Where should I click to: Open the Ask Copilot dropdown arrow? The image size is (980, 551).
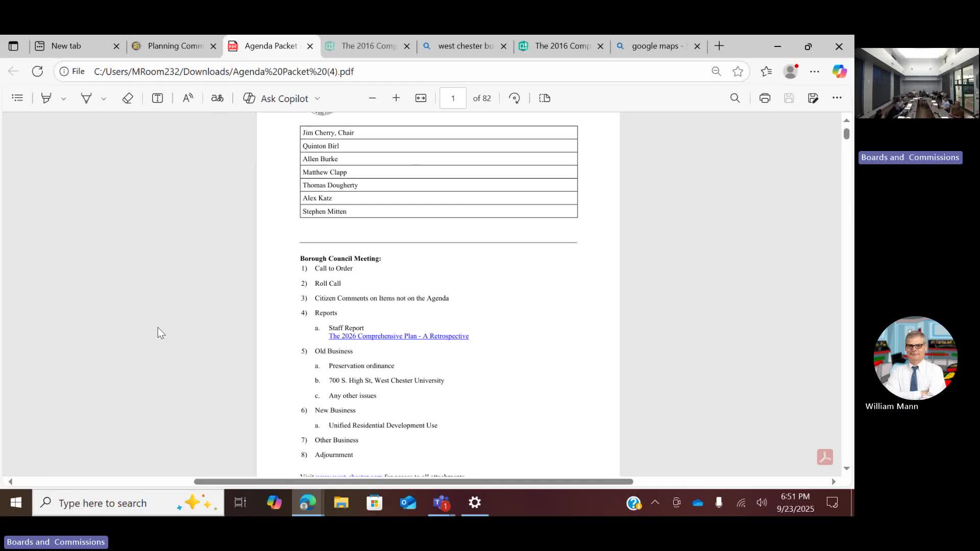317,98
